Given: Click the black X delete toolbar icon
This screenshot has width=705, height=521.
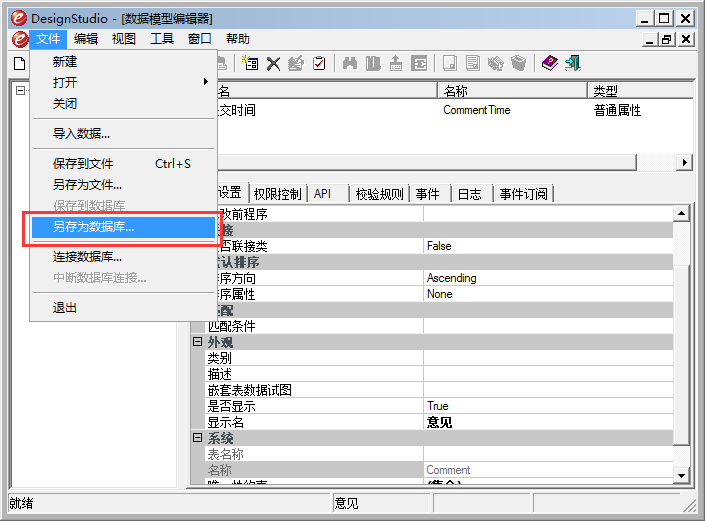Looking at the screenshot, I should 272,63.
